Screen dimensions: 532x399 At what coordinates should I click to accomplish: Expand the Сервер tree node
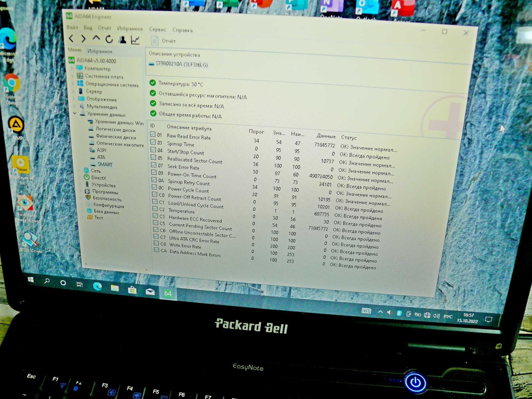click(x=73, y=91)
